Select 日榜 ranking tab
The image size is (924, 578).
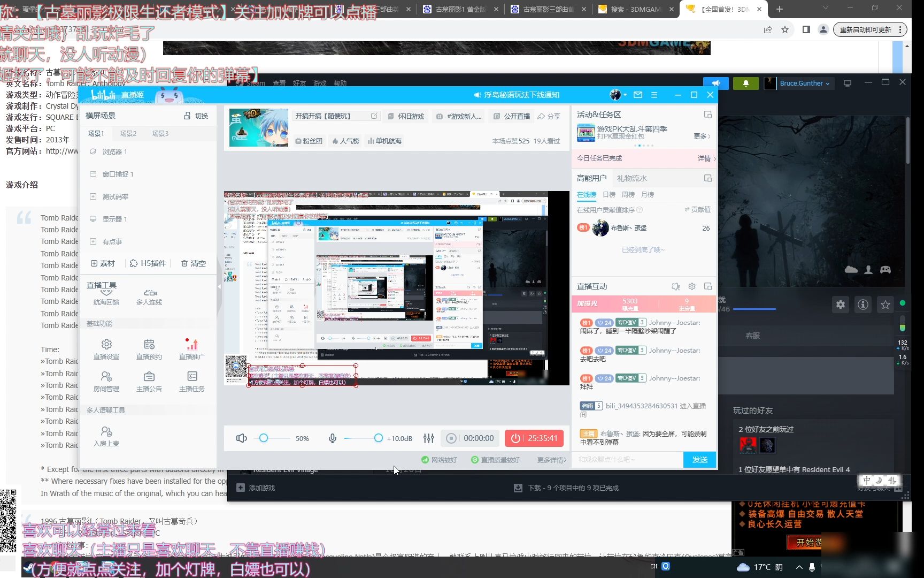click(609, 194)
